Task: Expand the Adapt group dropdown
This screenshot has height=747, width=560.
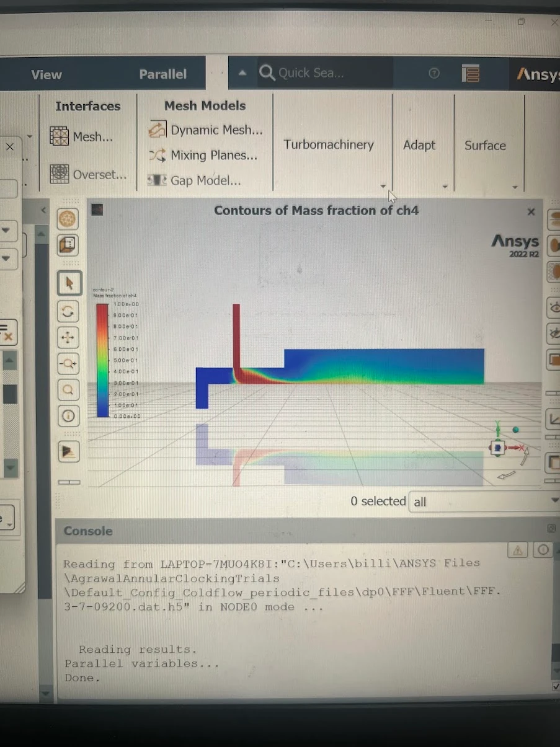Action: (x=445, y=187)
